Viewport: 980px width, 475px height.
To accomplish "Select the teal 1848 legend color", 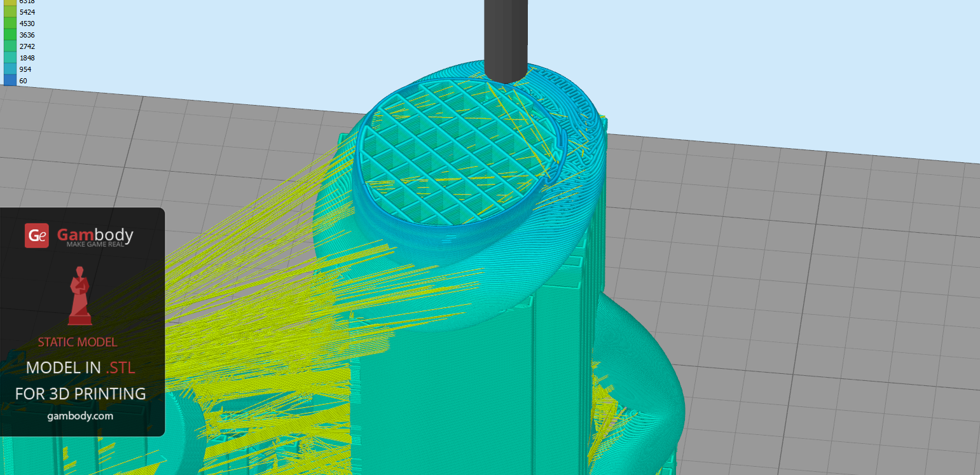I will tap(10, 57).
